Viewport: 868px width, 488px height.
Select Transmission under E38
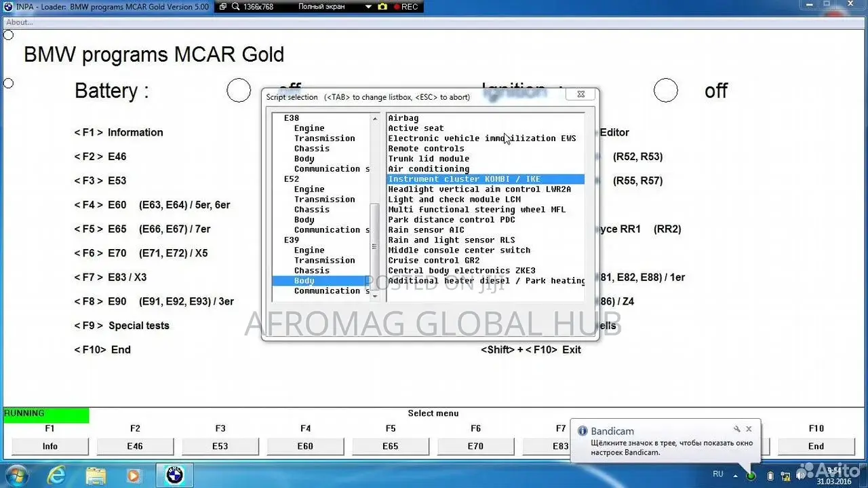[x=324, y=138]
